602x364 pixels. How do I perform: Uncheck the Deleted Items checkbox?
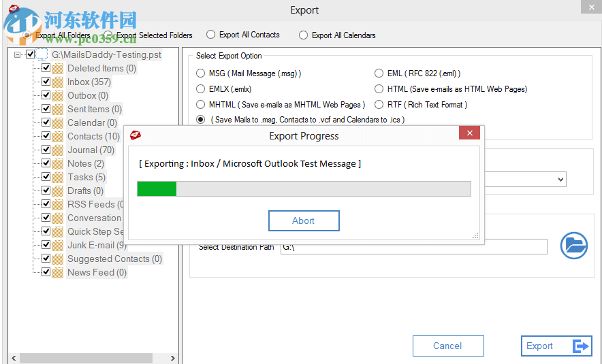click(x=46, y=68)
